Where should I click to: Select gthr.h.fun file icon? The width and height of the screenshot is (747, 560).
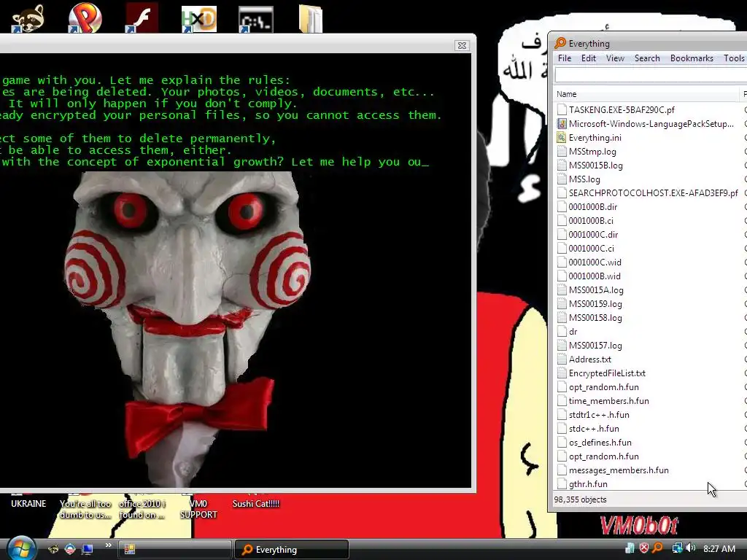[562, 484]
